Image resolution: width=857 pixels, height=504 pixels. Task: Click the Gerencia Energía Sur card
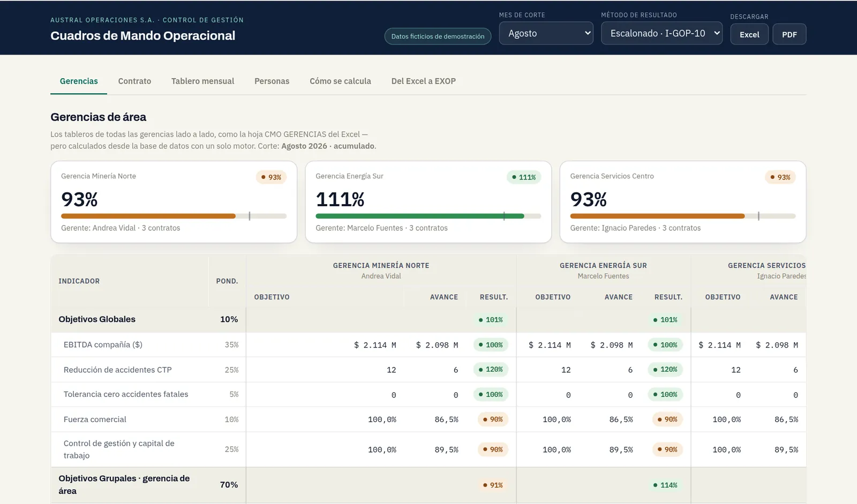tap(428, 202)
